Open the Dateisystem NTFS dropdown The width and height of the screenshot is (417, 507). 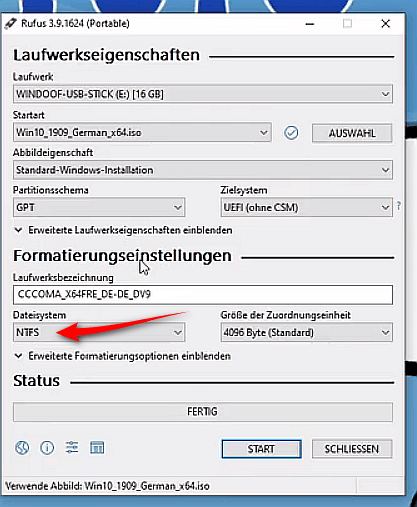(x=99, y=332)
